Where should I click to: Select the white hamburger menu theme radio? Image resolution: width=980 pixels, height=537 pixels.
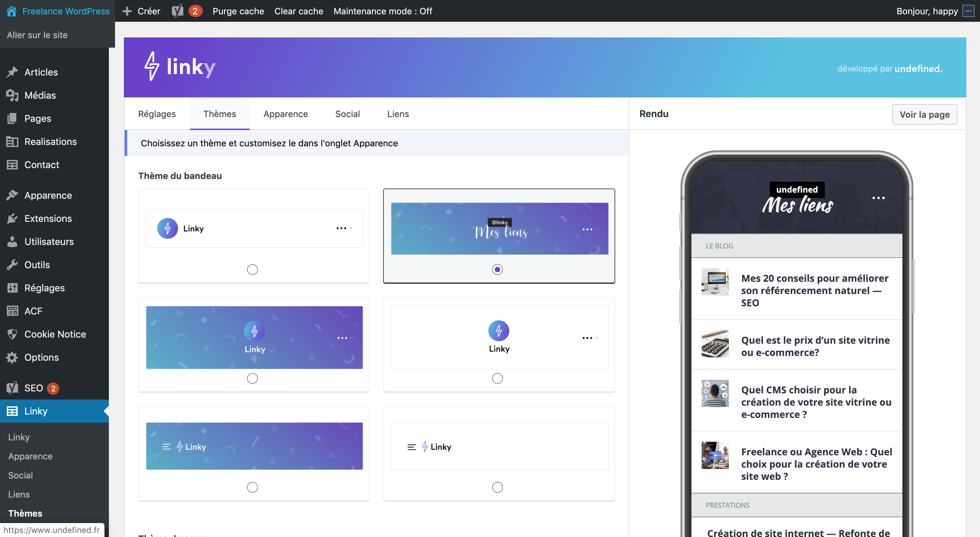pos(497,487)
